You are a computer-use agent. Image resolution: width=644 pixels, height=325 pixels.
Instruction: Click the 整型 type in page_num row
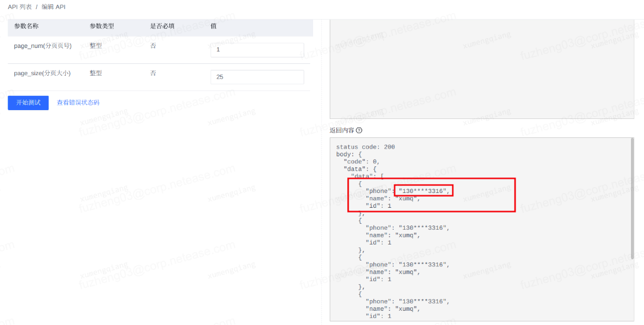(96, 46)
